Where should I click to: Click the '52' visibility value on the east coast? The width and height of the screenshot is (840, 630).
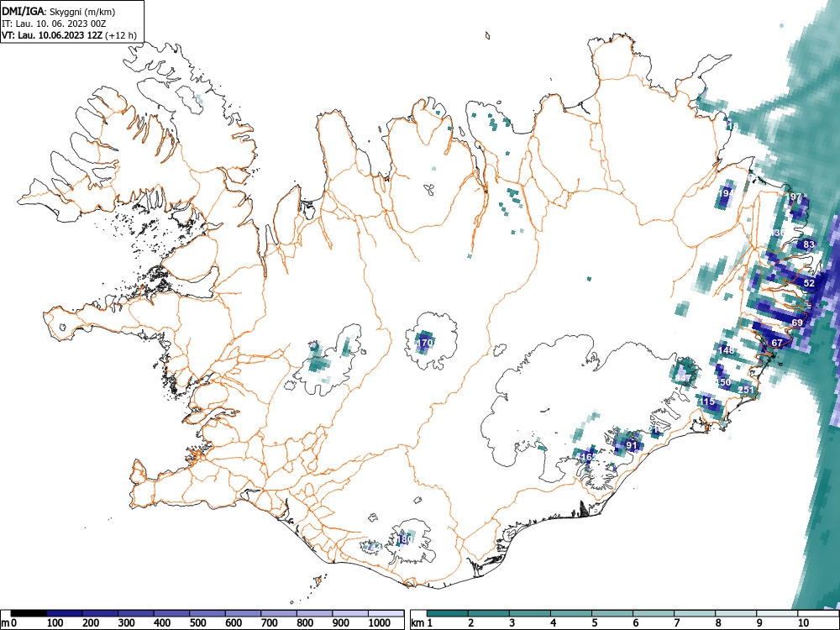[809, 283]
